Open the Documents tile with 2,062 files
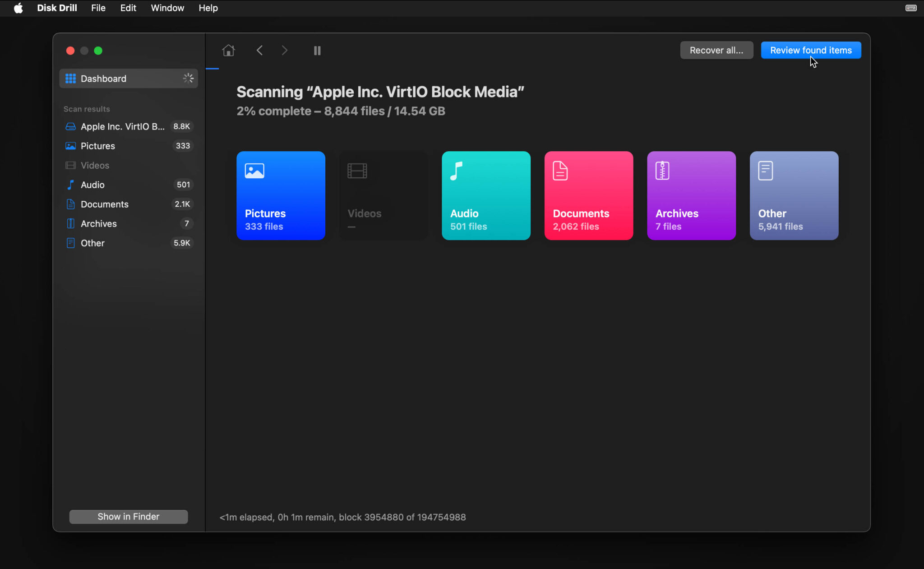This screenshot has height=569, width=924. pos(588,195)
